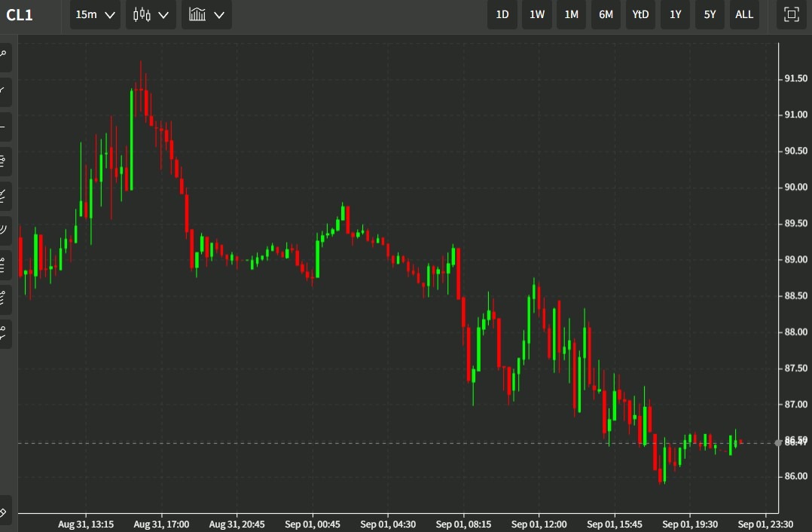Screen dimensions: 812x532
Task: Click the 89.00 price axis label
Action: pyautogui.click(x=796, y=259)
